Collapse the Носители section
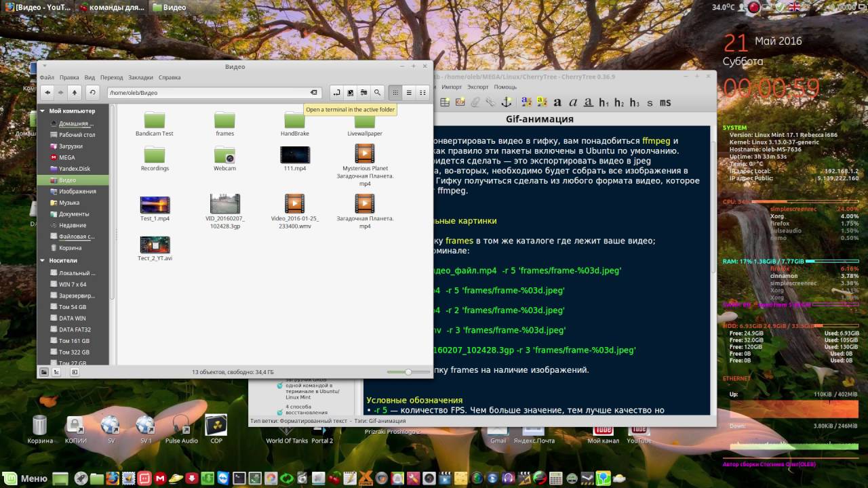This screenshot has height=488, width=868. 43,260
